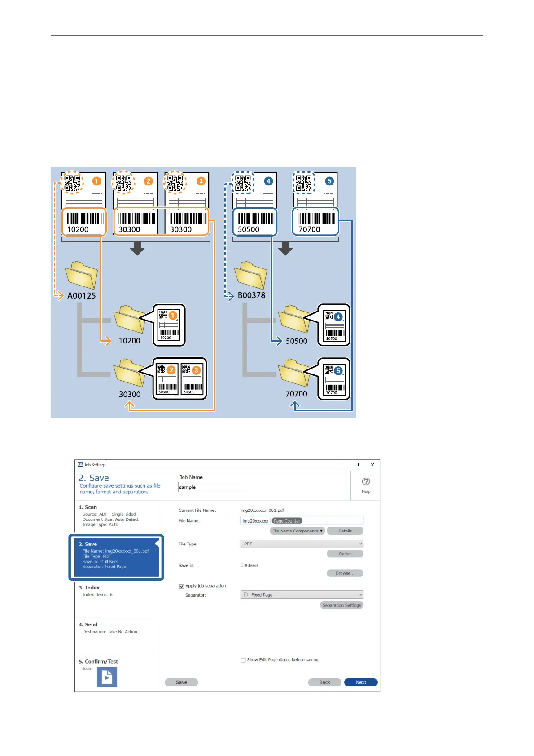Close the Job Settings window

372,465
